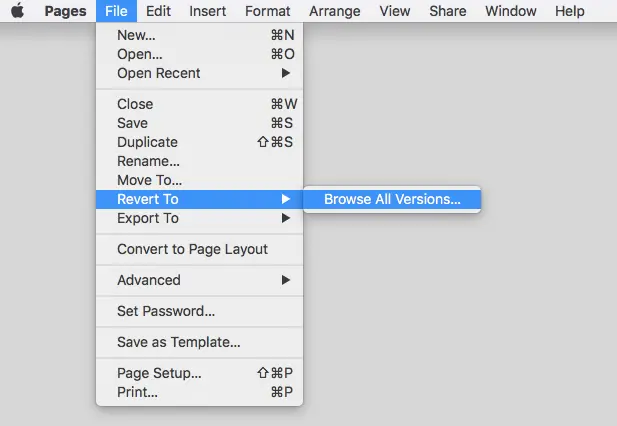Click the Open menu entry

point(138,54)
